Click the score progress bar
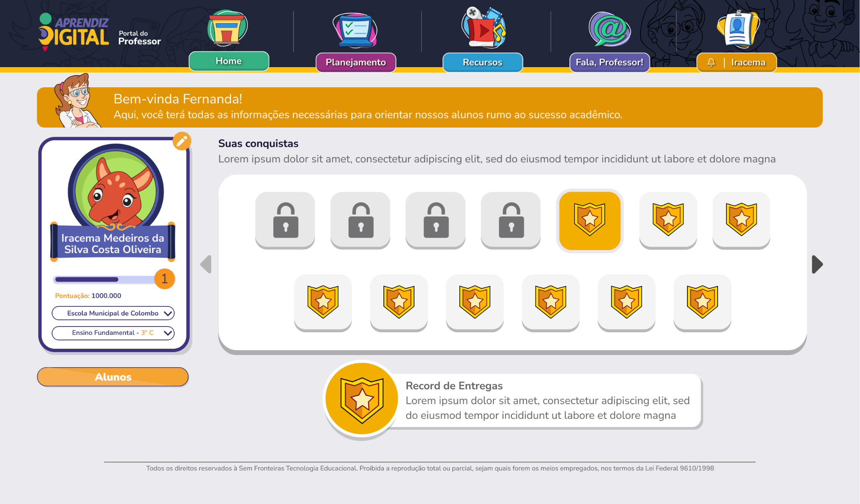860x504 pixels. coord(105,279)
